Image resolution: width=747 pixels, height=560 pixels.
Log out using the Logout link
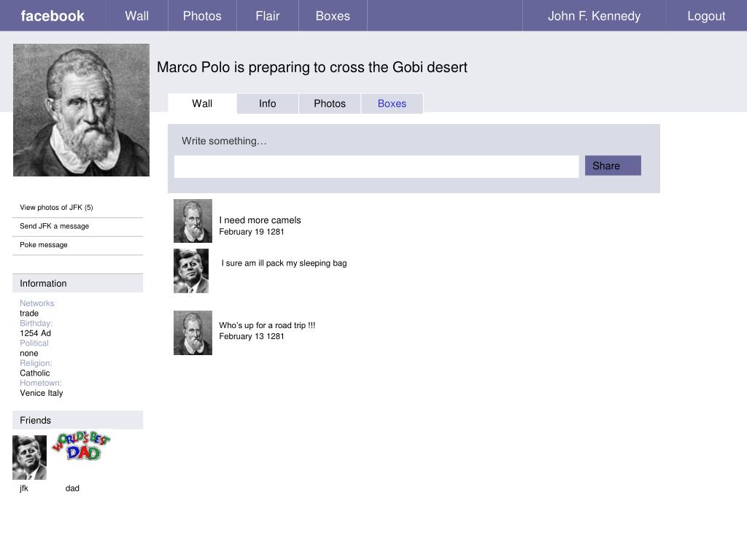coord(706,16)
